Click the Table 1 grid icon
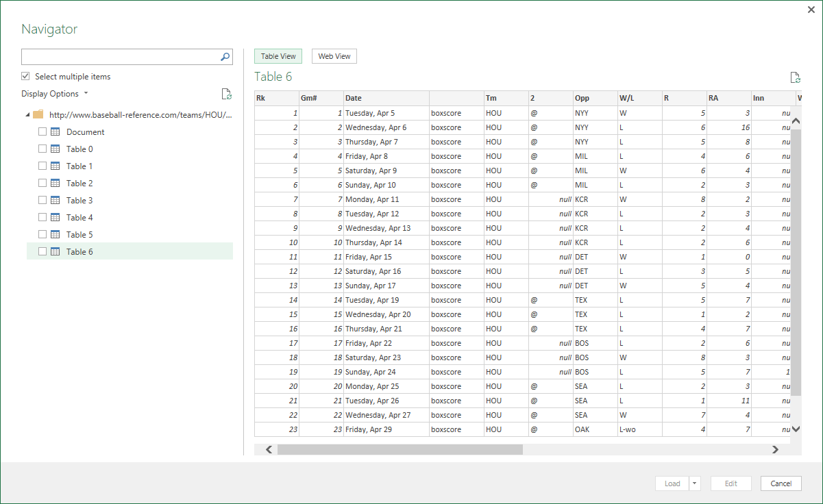The width and height of the screenshot is (823, 504). [56, 166]
